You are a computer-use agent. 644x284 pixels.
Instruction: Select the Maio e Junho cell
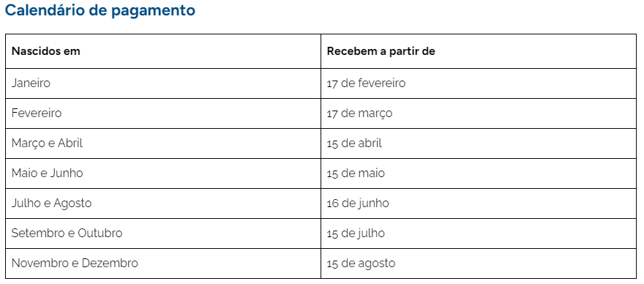tap(163, 173)
